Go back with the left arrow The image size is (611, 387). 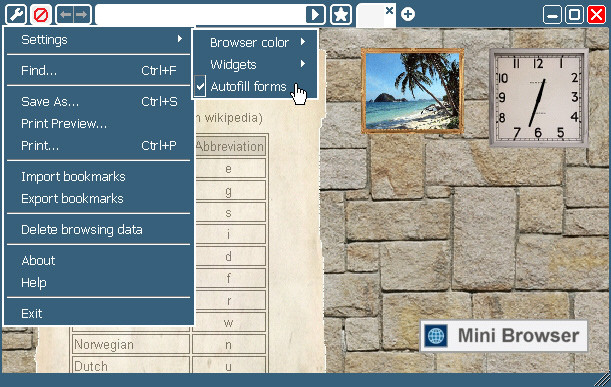[x=65, y=15]
